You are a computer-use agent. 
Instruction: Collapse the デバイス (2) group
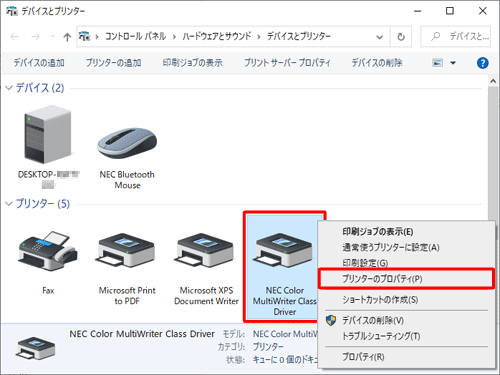pyautogui.click(x=9, y=88)
